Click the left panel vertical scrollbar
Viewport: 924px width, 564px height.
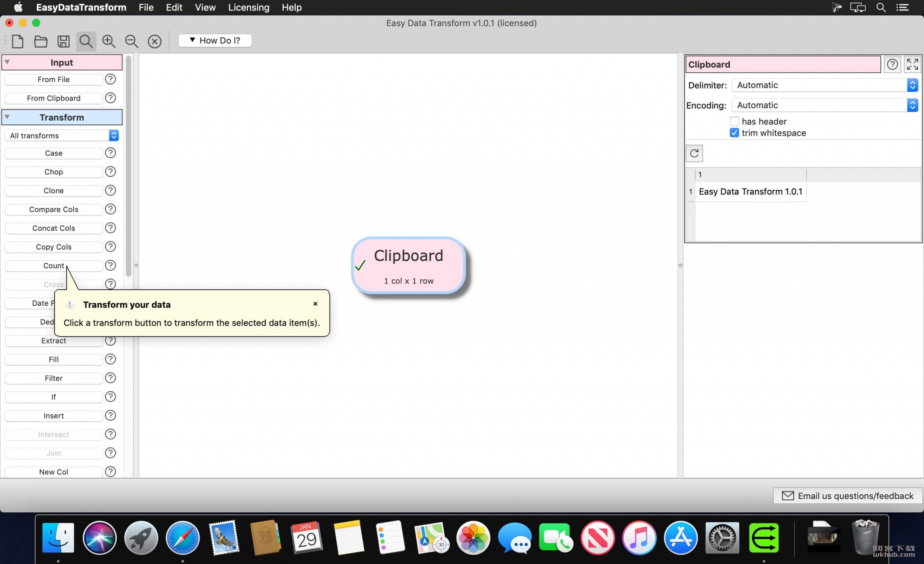pyautogui.click(x=128, y=166)
